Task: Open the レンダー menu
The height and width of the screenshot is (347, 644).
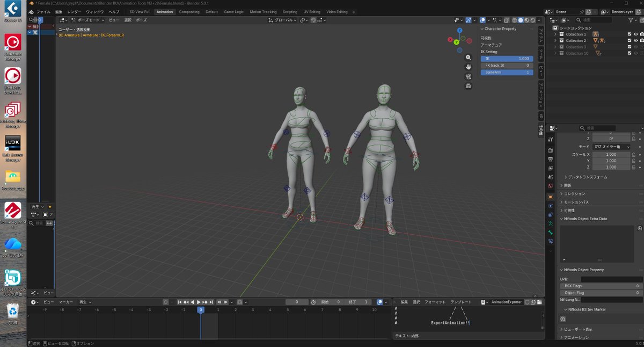Action: coord(74,11)
